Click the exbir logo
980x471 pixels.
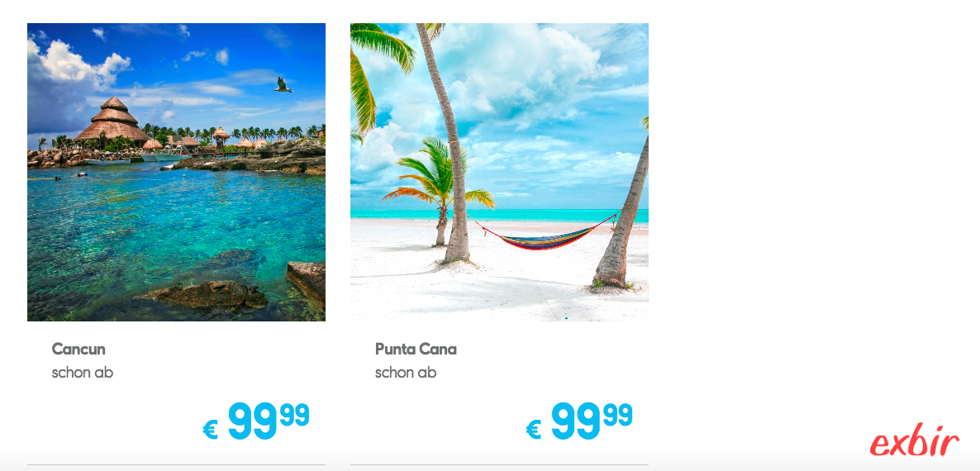[x=914, y=442]
